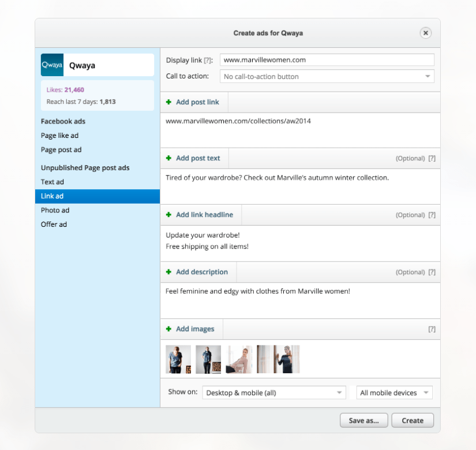Click the Display link input field
Viewport: 476px width, 450px height.
click(327, 60)
